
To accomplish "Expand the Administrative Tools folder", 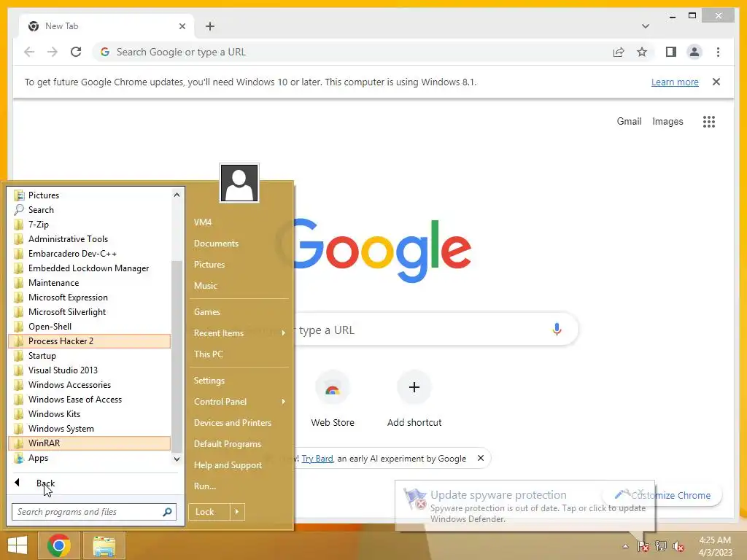I will (x=90, y=239).
